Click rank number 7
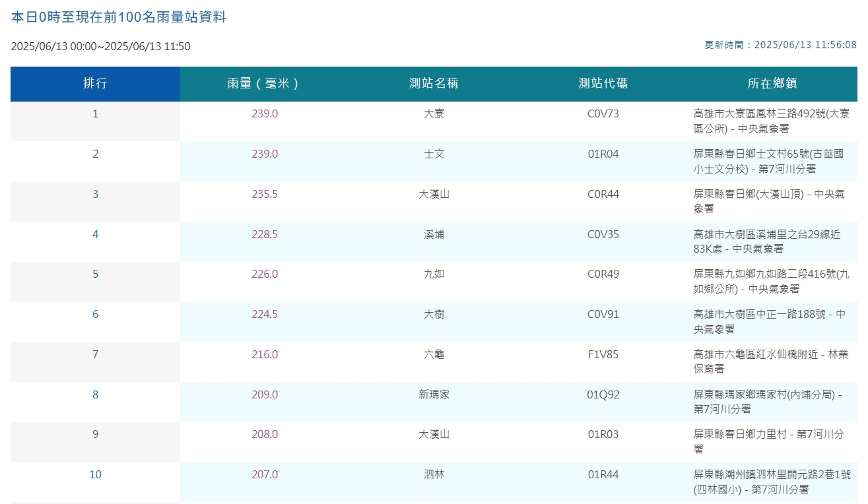This screenshot has width=868, height=504. coord(95,354)
